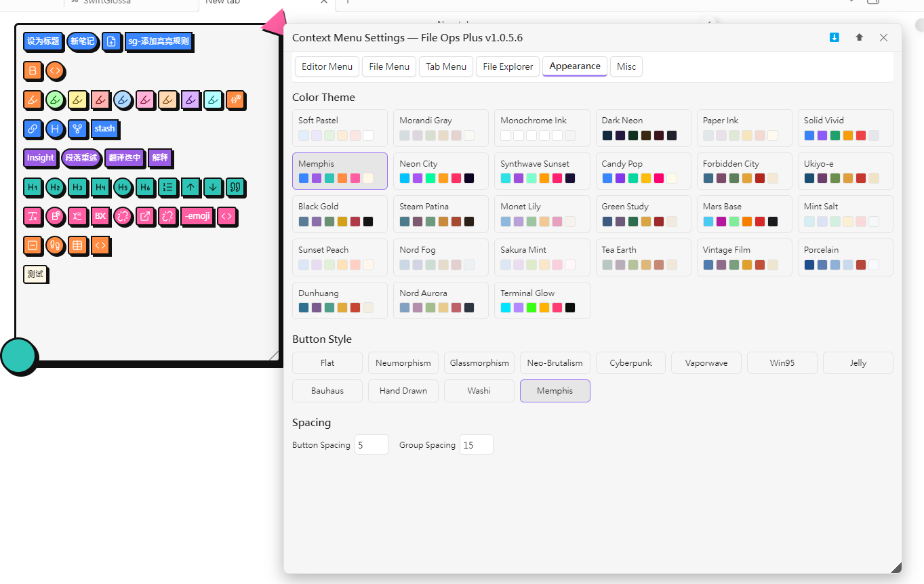Click the teal down arrow icon

point(213,186)
